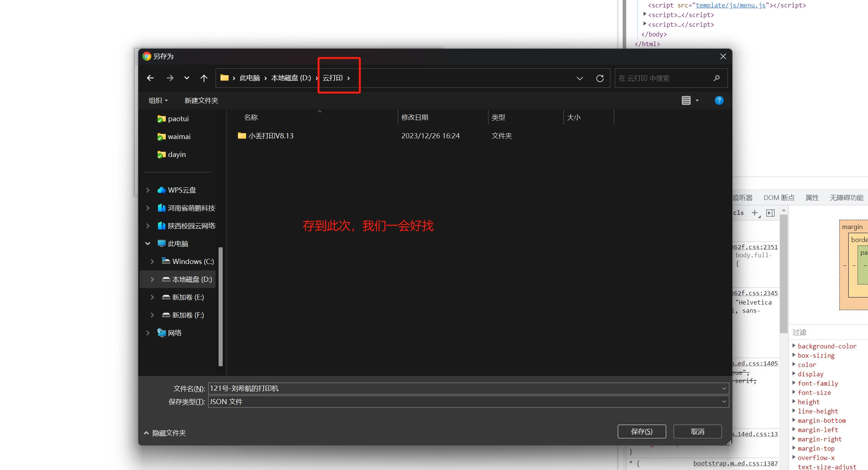Select the paotui quick access folder
The width and height of the screenshot is (868, 470).
click(173, 119)
